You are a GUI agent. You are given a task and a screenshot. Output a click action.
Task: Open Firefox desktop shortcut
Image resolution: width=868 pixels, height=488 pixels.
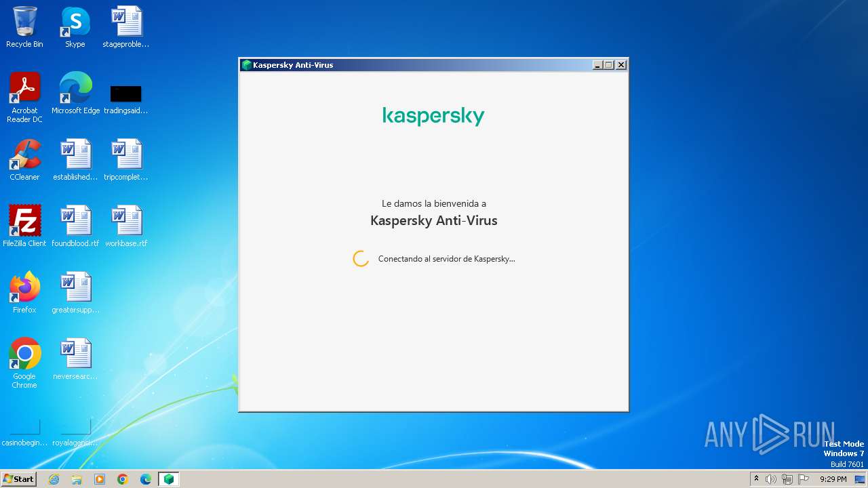pos(24,293)
